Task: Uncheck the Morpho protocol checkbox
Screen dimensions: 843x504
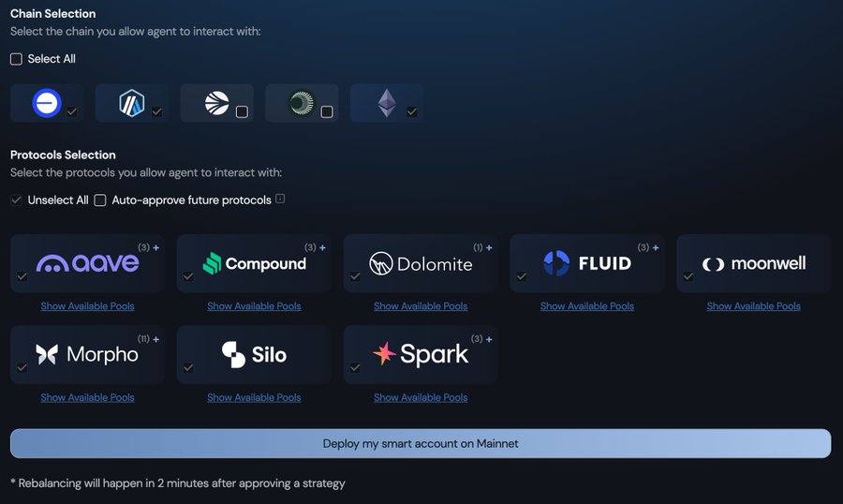Action: pyautogui.click(x=22, y=368)
